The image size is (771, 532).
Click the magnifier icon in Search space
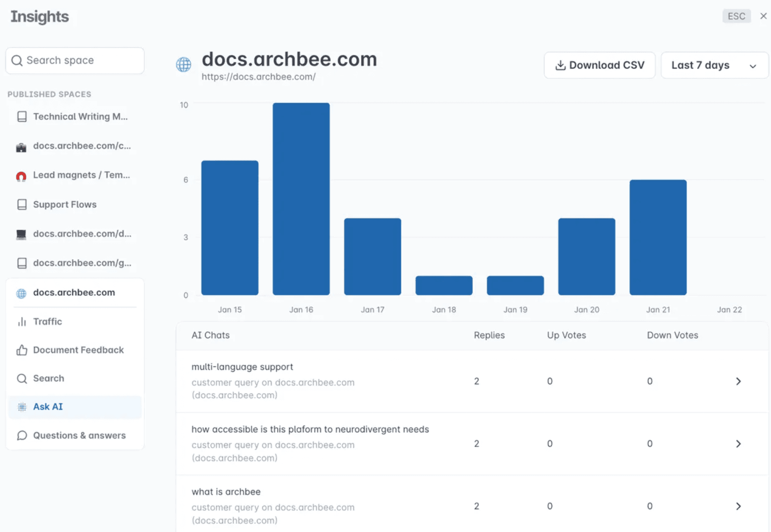[17, 61]
